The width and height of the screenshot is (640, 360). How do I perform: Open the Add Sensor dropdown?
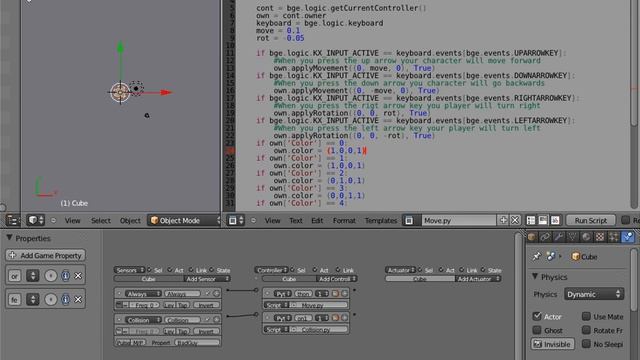pyautogui.click(x=206, y=279)
